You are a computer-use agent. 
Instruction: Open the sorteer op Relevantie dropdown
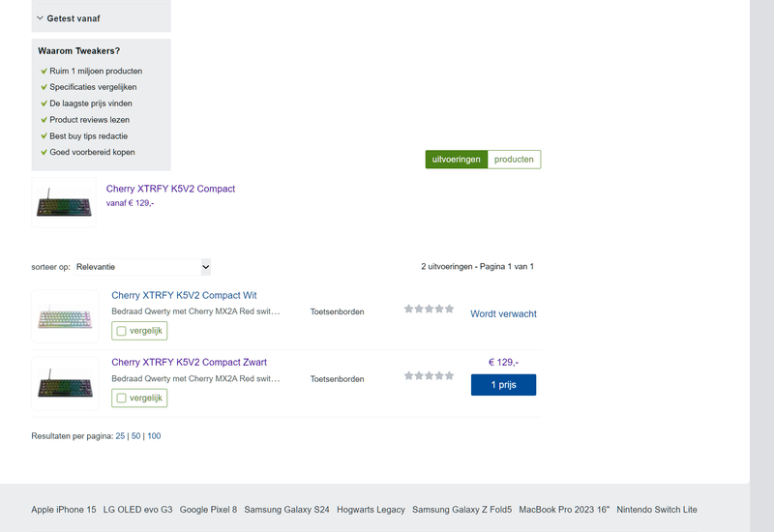pos(142,267)
